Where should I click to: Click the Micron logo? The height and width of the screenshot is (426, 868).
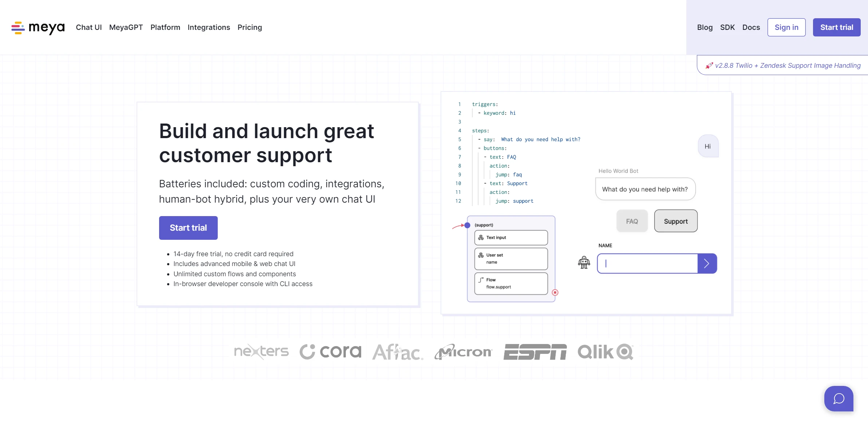pyautogui.click(x=463, y=352)
